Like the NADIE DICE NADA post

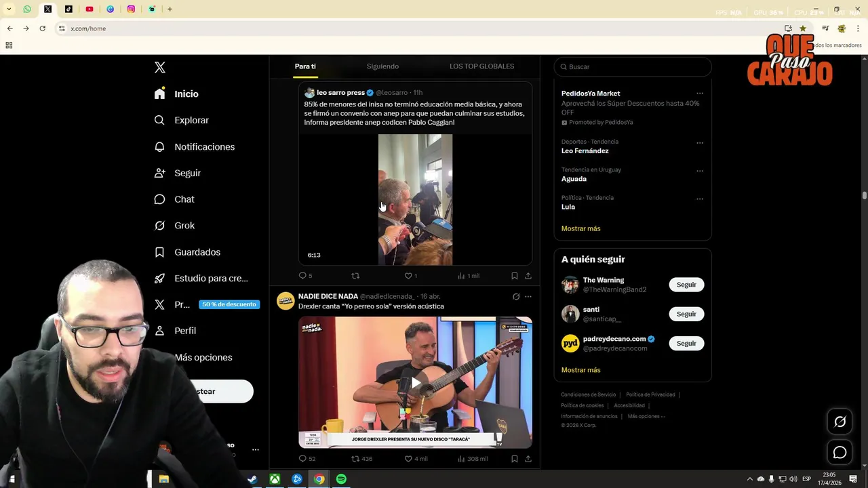pos(416,459)
